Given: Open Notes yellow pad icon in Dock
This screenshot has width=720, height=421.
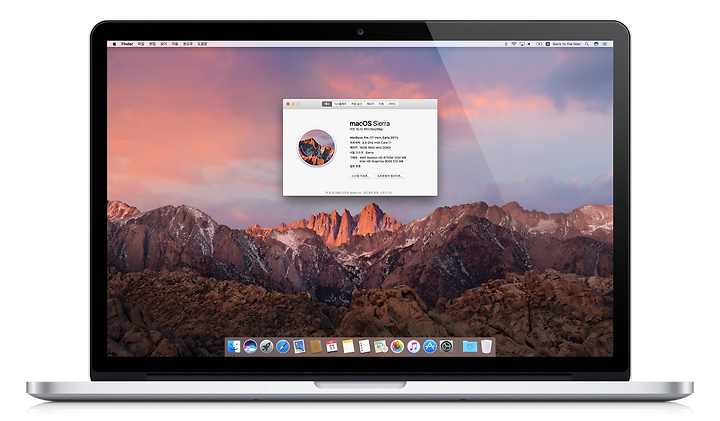Looking at the screenshot, I should point(348,346).
